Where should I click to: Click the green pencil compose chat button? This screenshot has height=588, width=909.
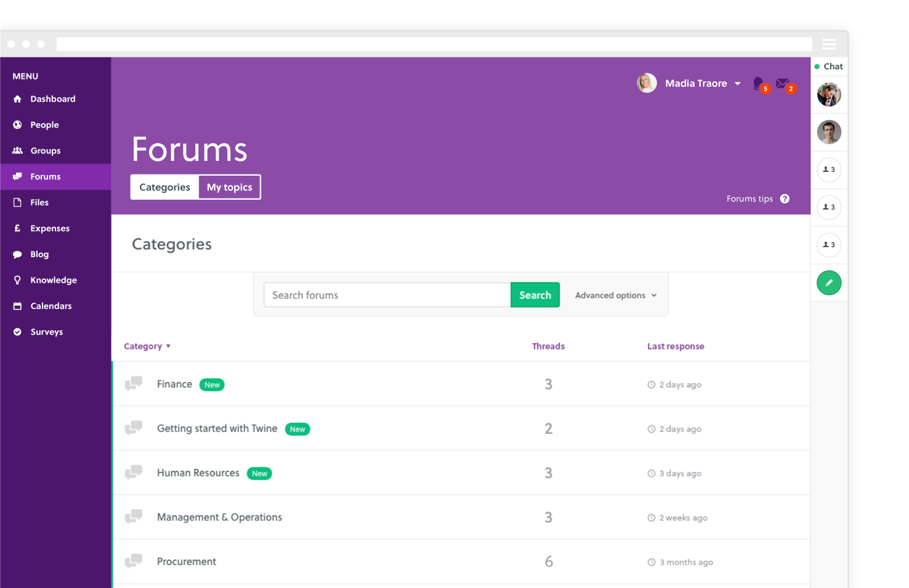click(x=829, y=283)
